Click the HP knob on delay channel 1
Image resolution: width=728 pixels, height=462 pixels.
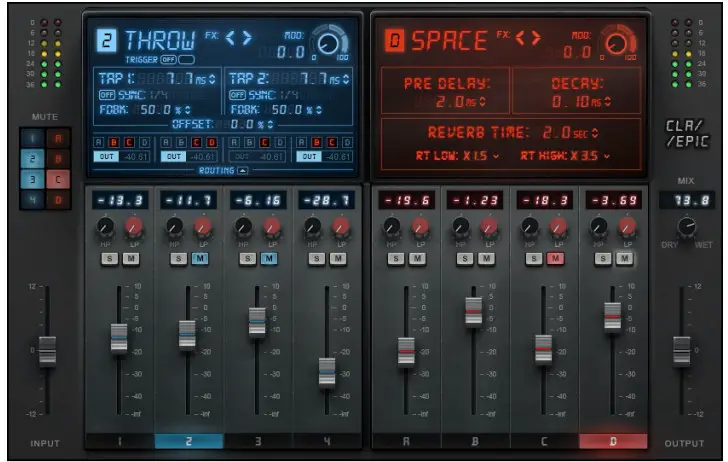click(x=105, y=227)
